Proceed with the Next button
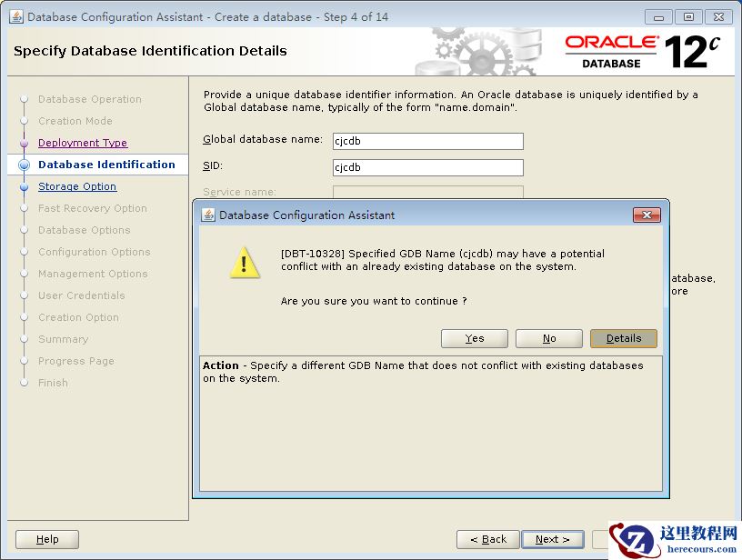 pos(553,539)
